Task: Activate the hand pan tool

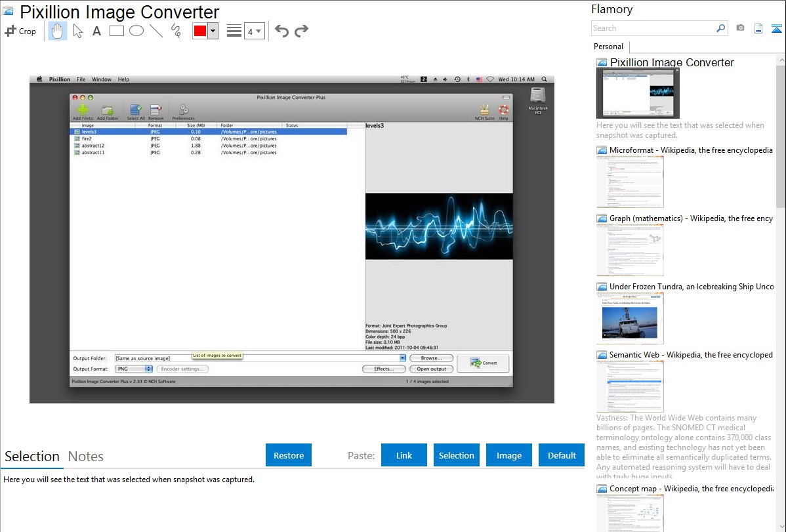Action: point(57,31)
